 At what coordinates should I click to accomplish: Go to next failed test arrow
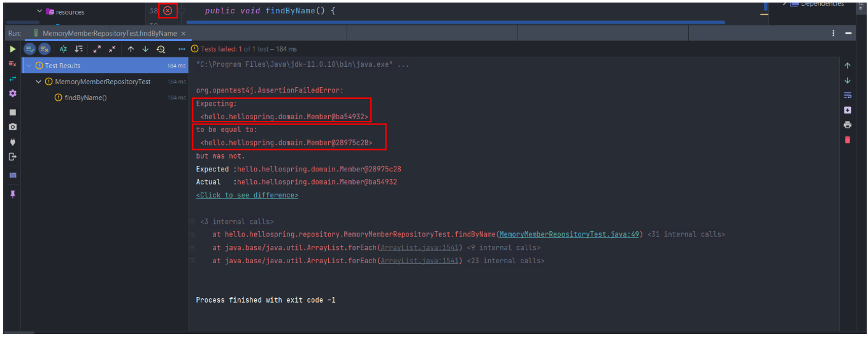(145, 49)
